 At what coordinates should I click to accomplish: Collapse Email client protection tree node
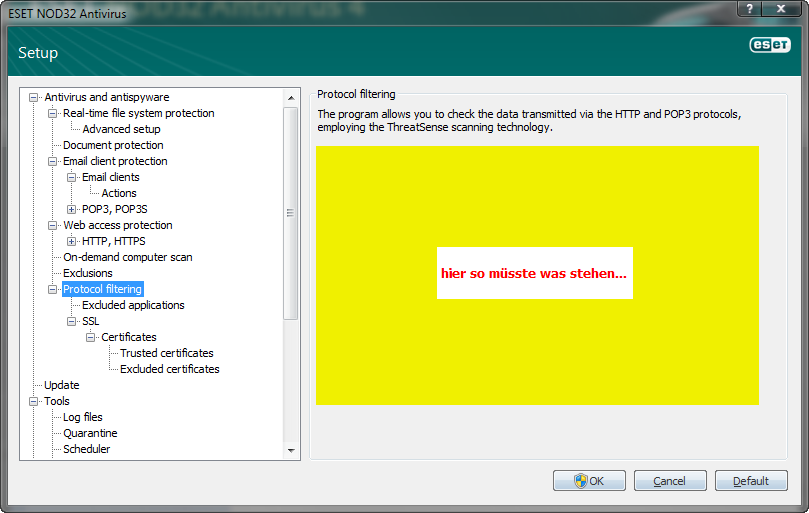52,162
